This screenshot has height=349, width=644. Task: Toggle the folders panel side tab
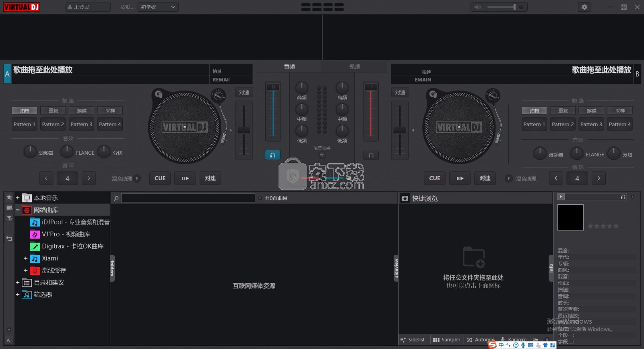pyautogui.click(x=112, y=268)
